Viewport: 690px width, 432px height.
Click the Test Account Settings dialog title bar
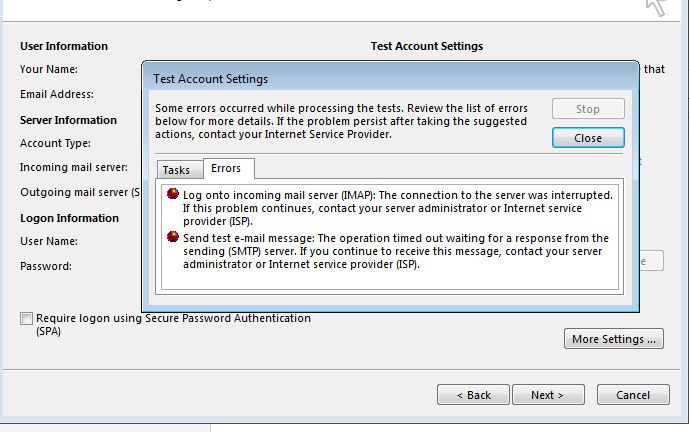[x=390, y=78]
